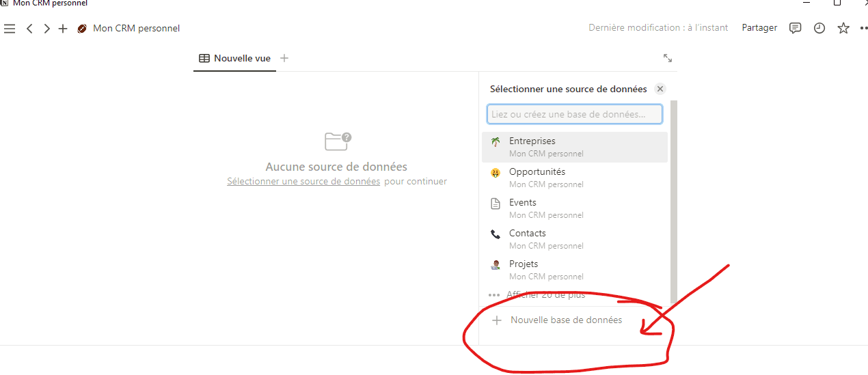This screenshot has width=868, height=375.
Task: Open the comments panel icon
Action: (796, 28)
